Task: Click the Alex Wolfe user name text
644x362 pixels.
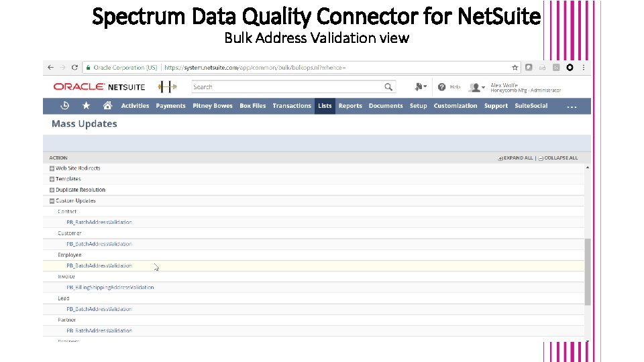Action: click(504, 85)
